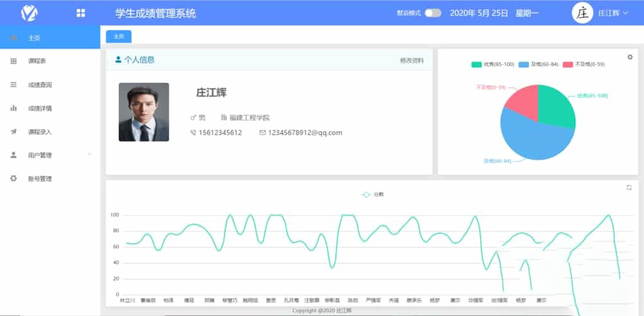Open 成绩查询 in the sidebar
This screenshot has height=316, width=644.
click(50, 85)
